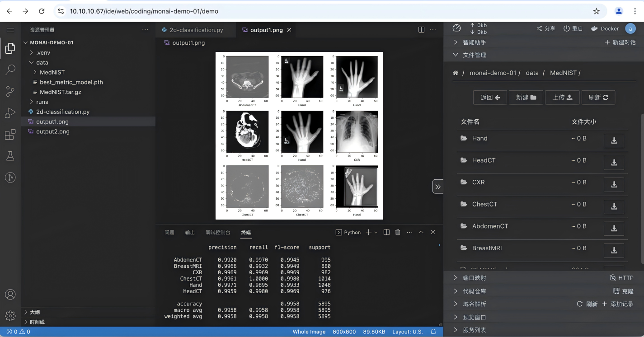
Task: Kill terminal with the trash icon
Action: (398, 232)
